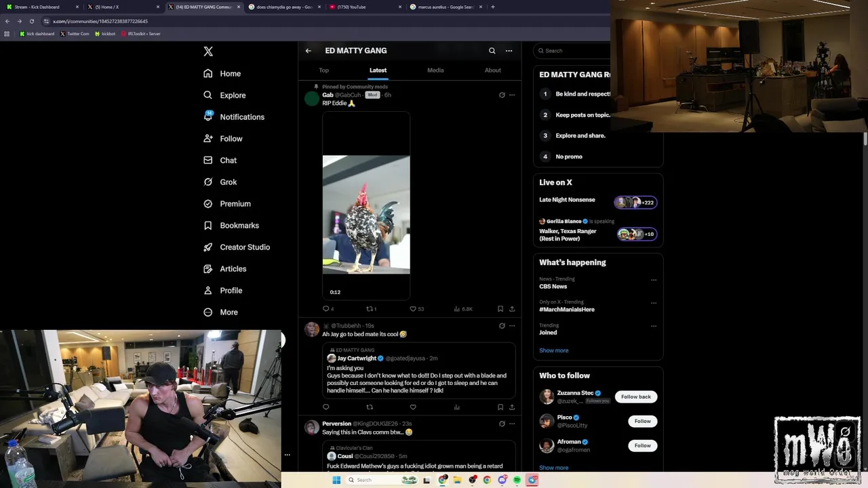View analytics on Gab's pinned post
The height and width of the screenshot is (488, 868).
coord(463,309)
